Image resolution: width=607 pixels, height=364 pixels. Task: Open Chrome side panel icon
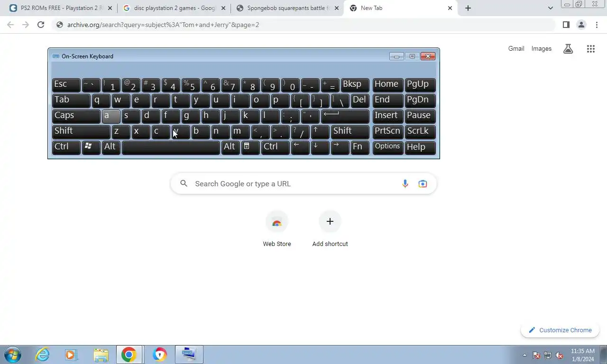tap(566, 25)
